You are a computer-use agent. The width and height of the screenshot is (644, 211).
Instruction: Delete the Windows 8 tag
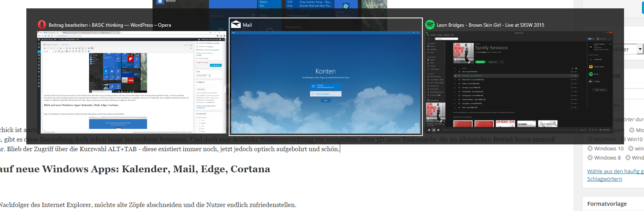coord(590,158)
